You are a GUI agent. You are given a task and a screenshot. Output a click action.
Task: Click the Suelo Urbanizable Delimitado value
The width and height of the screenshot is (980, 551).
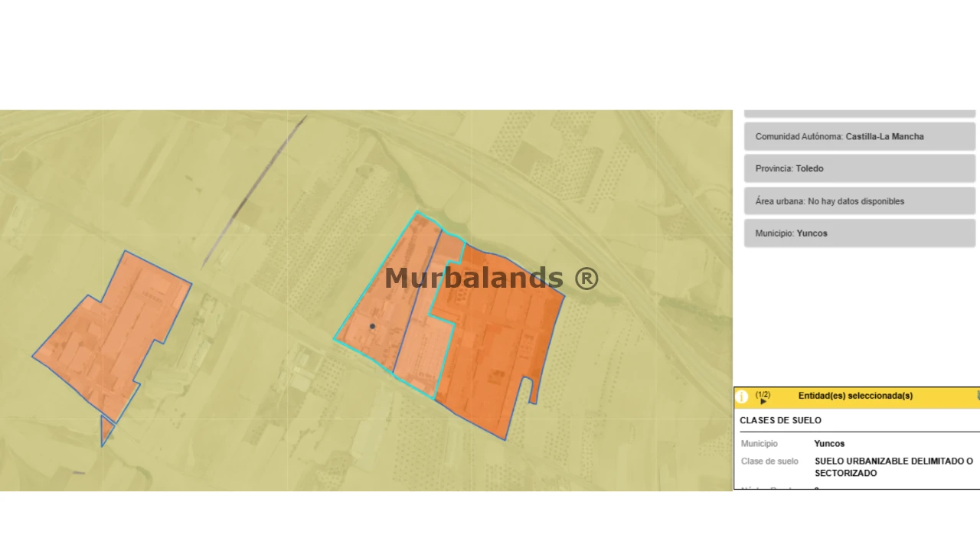click(x=893, y=467)
